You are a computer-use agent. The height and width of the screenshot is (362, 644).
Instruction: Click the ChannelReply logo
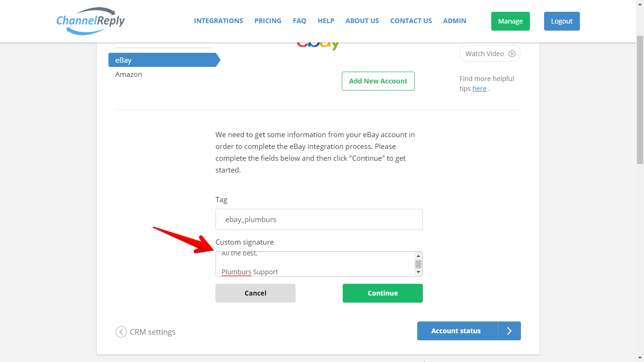click(x=91, y=21)
